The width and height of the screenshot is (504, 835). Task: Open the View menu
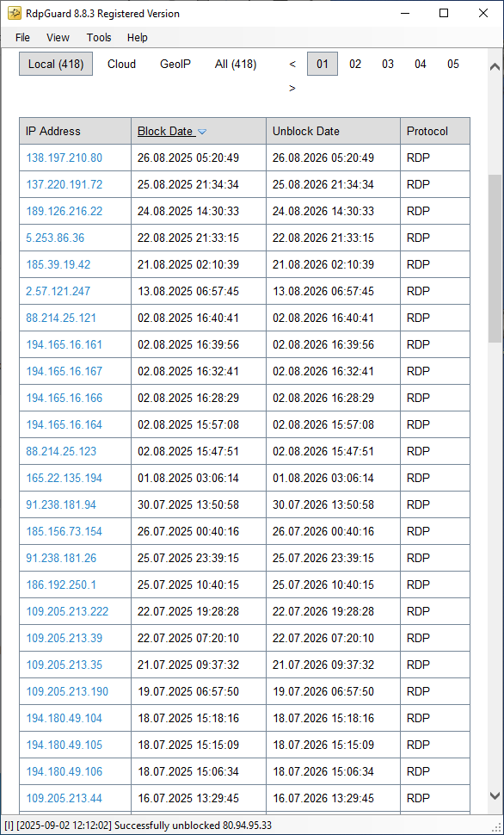point(58,37)
